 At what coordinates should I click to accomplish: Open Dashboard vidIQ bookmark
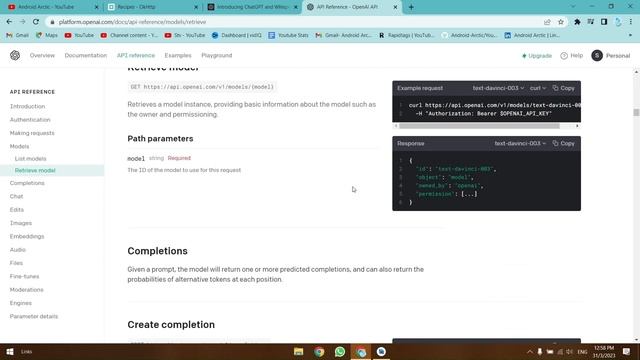(x=237, y=36)
